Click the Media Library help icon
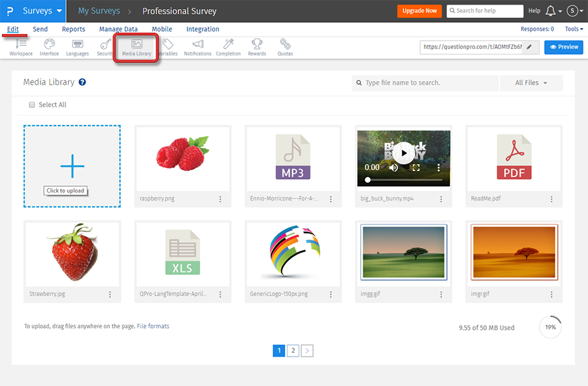This screenshot has height=386, width=588. [82, 82]
